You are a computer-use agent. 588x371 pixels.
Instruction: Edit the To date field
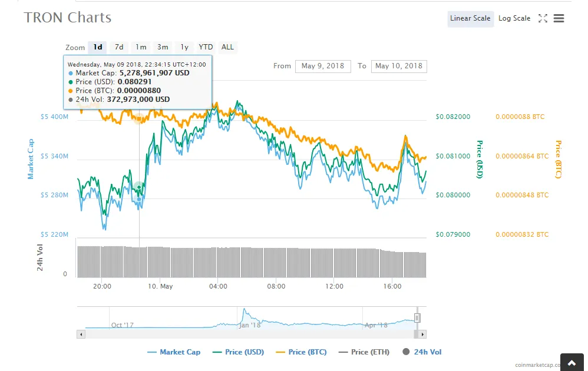399,67
